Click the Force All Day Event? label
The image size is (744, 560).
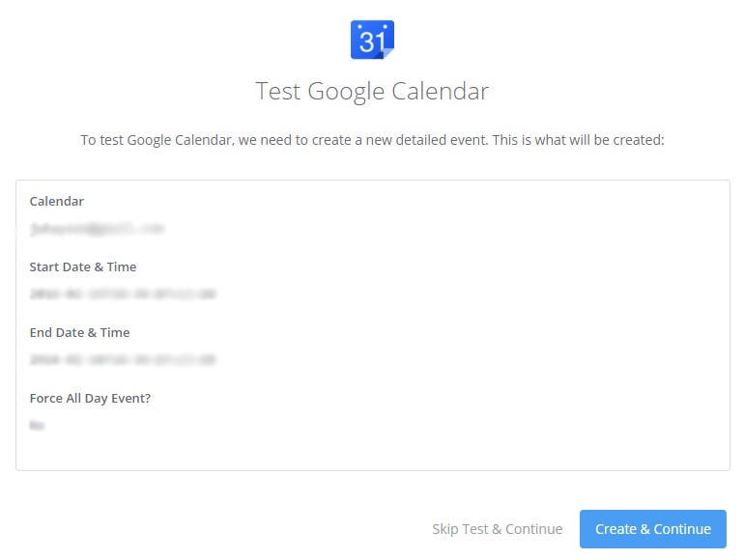[90, 399]
